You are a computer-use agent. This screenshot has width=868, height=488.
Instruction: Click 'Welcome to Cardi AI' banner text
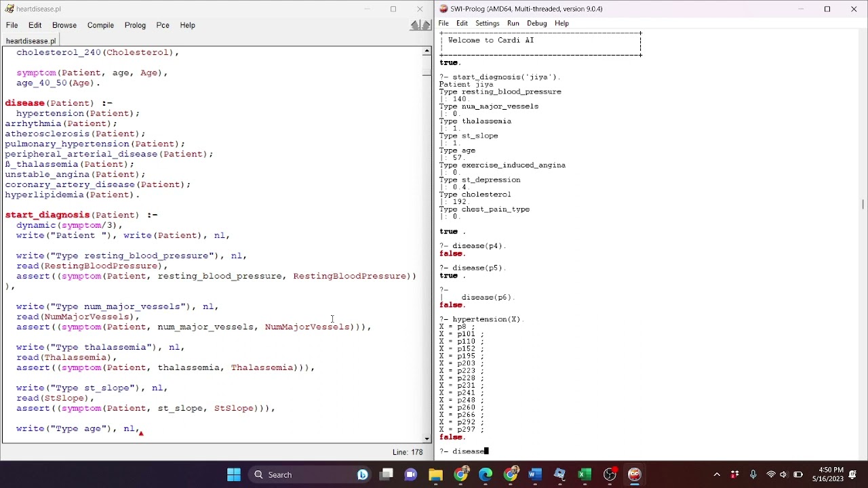click(491, 40)
